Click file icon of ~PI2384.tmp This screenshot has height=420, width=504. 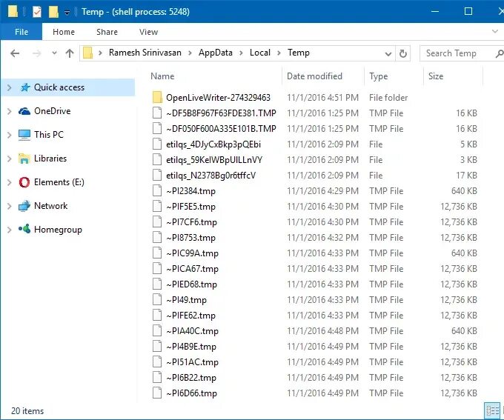[x=157, y=191]
